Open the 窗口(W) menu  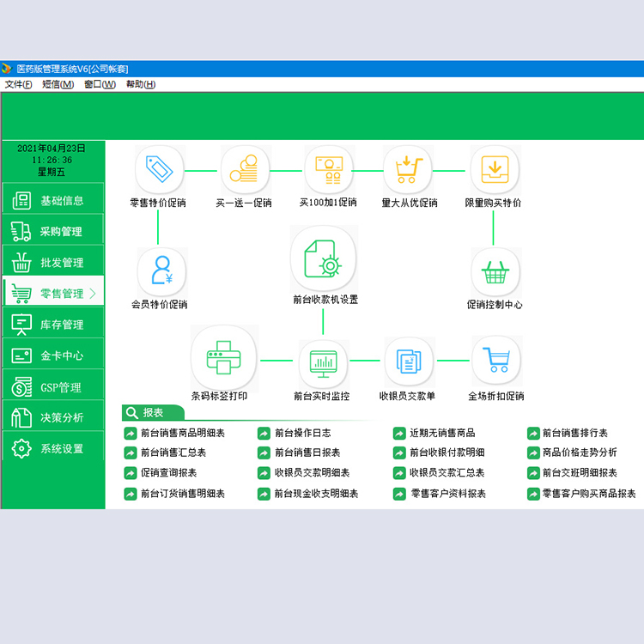coord(100,84)
